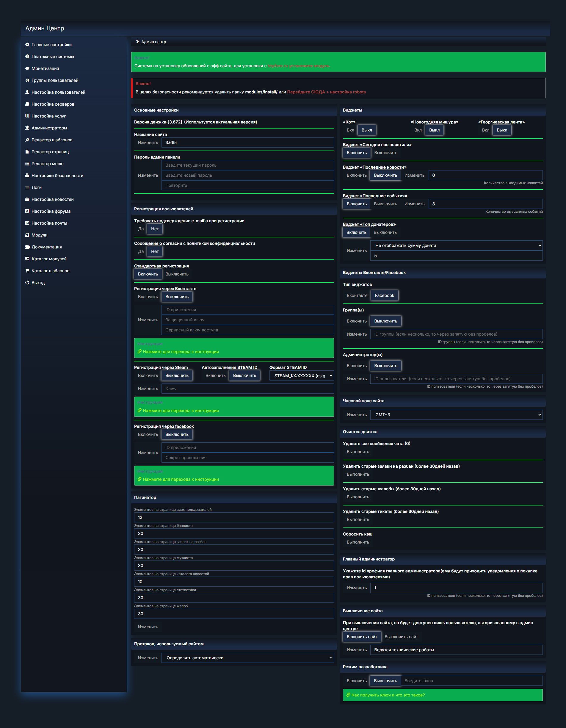566x728 pixels.
Task: Click the Выход power icon
Action: coord(27,283)
